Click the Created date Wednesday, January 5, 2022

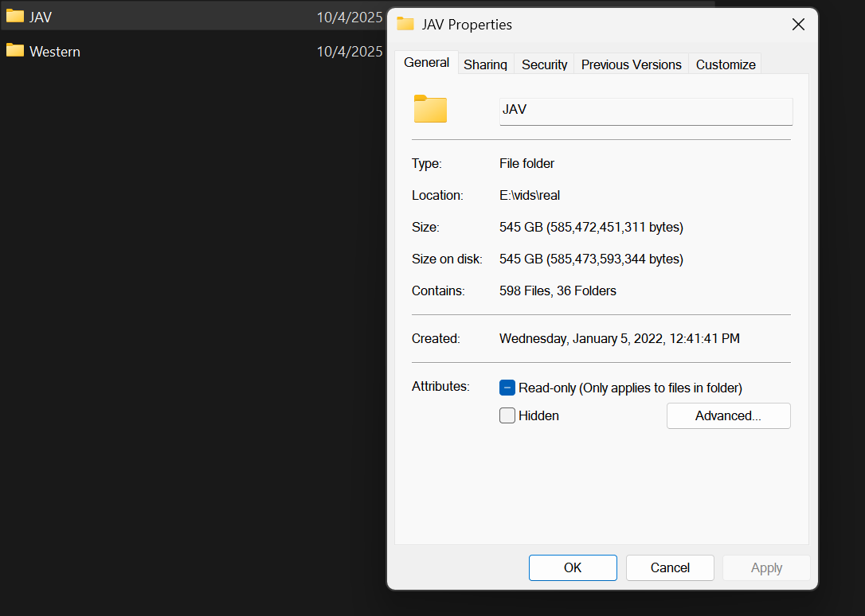620,339
